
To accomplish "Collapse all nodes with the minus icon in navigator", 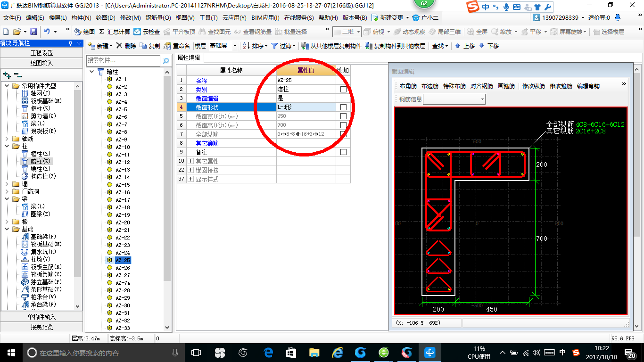I will coord(17,75).
